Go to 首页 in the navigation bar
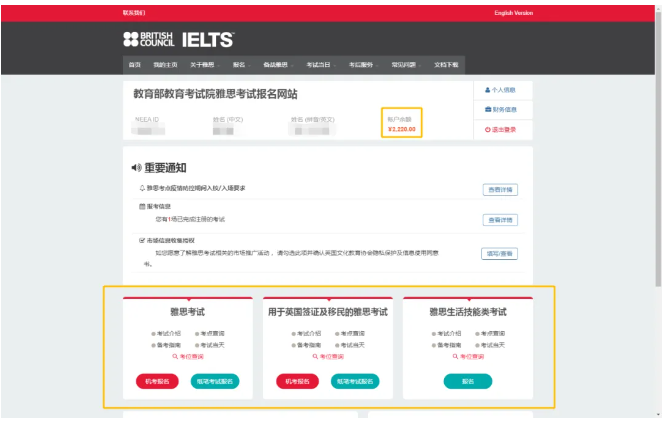This screenshot has width=669, height=422. [135, 65]
